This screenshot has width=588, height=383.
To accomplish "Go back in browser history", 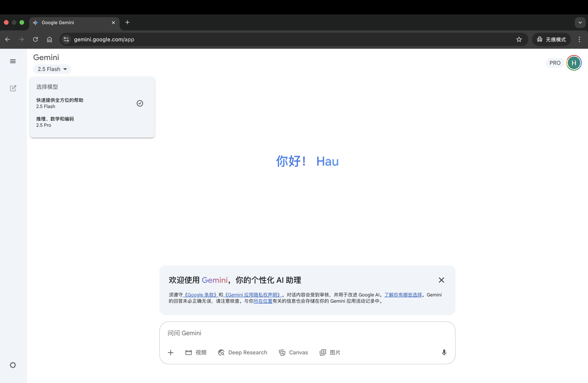I will coord(7,39).
